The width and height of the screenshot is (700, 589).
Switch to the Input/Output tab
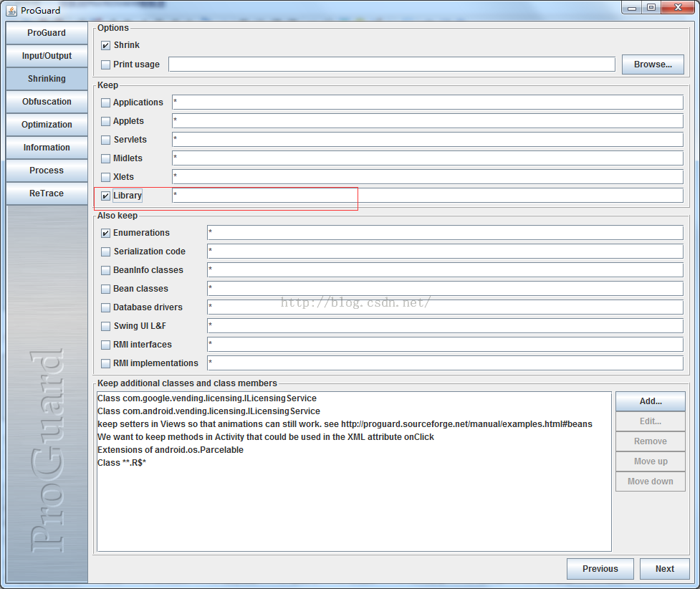tap(47, 56)
